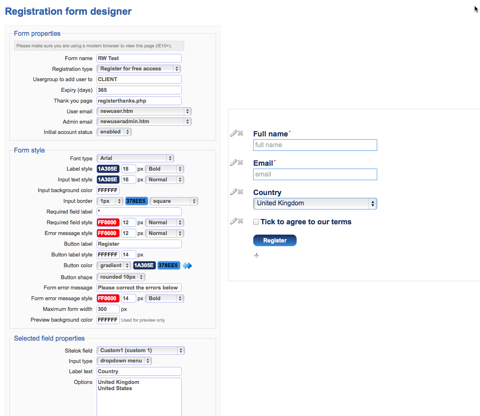Click the Form name text field
This screenshot has width=480, height=416.
coord(139,58)
